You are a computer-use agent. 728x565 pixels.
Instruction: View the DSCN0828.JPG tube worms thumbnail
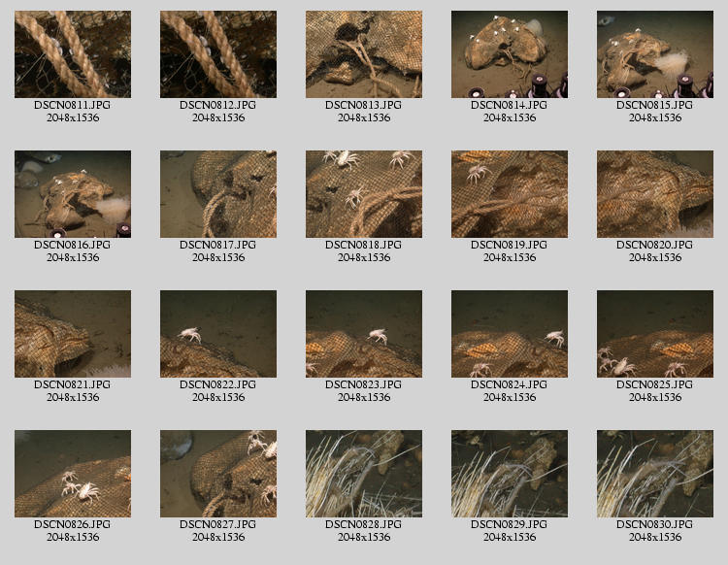pyautogui.click(x=364, y=474)
